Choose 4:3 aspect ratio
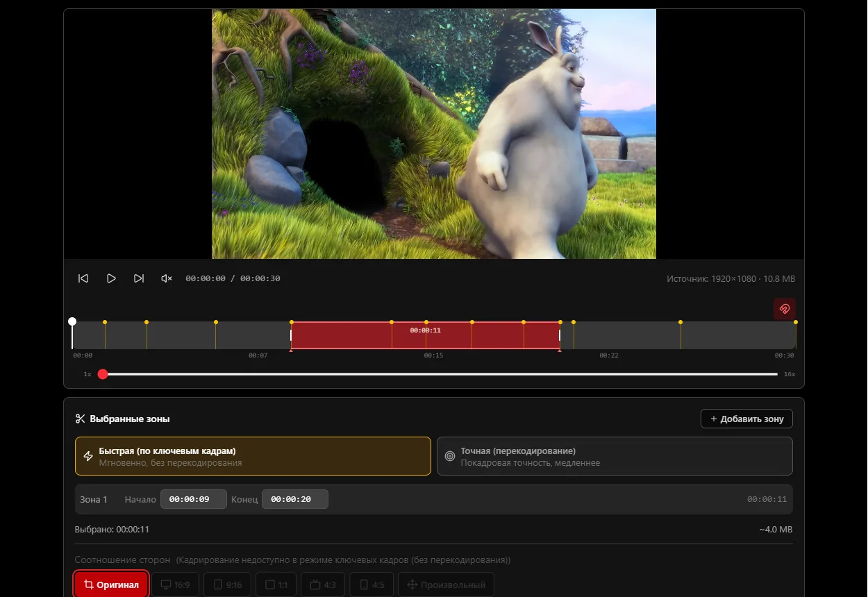Image resolution: width=868 pixels, height=597 pixels. click(x=323, y=585)
